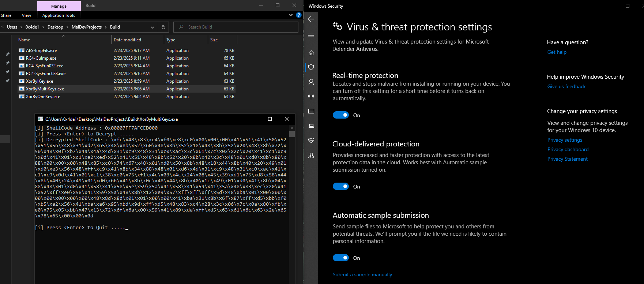Go back in Windows Security
This screenshot has height=284, width=644.
coord(311,19)
